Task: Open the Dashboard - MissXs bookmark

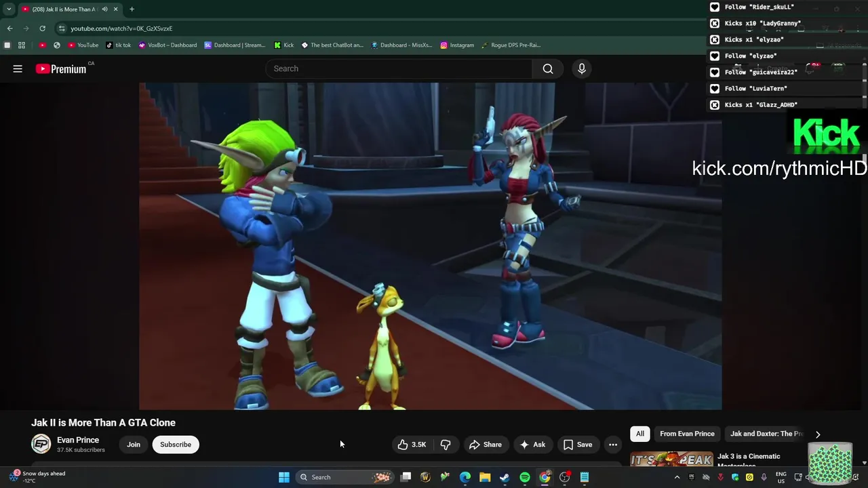Action: click(401, 45)
